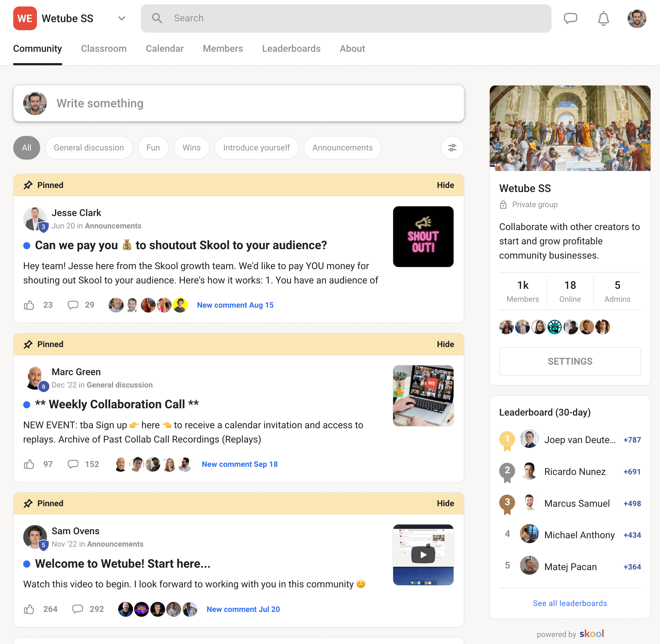Hide the Welcome to Wetube pinned post
This screenshot has width=660, height=644.
point(445,503)
